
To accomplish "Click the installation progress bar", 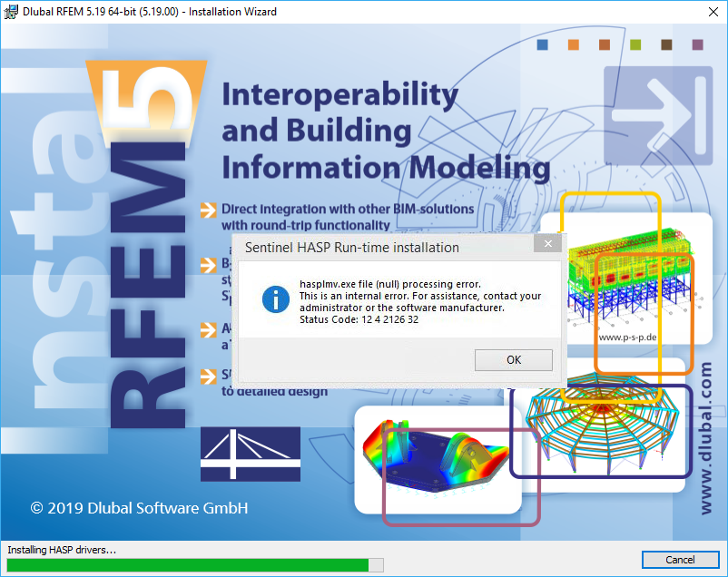I will (195, 565).
